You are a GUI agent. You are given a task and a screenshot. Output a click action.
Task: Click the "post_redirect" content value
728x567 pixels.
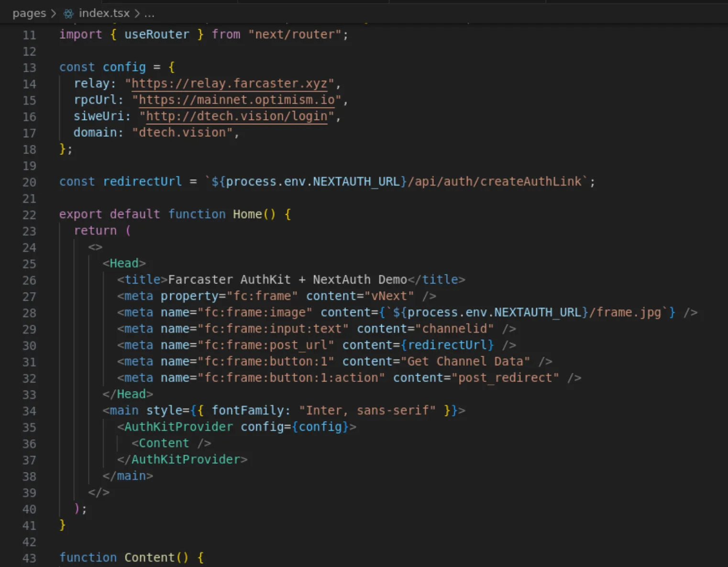tap(505, 378)
